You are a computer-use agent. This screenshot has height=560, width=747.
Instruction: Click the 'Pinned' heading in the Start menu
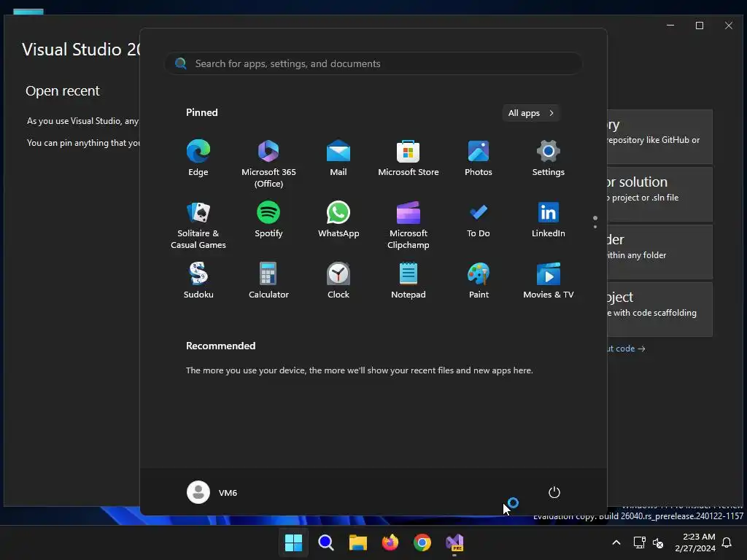point(201,112)
